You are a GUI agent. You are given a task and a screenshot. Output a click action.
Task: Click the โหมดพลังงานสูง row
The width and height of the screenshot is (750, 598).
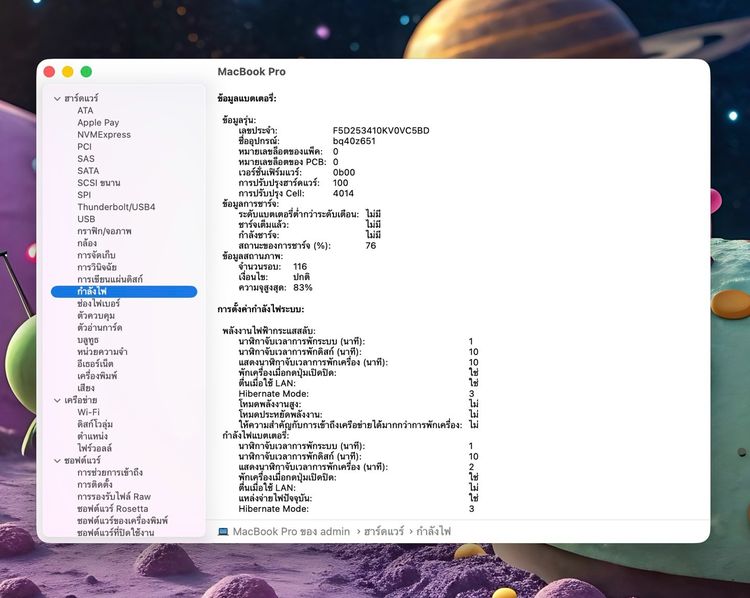[358, 404]
